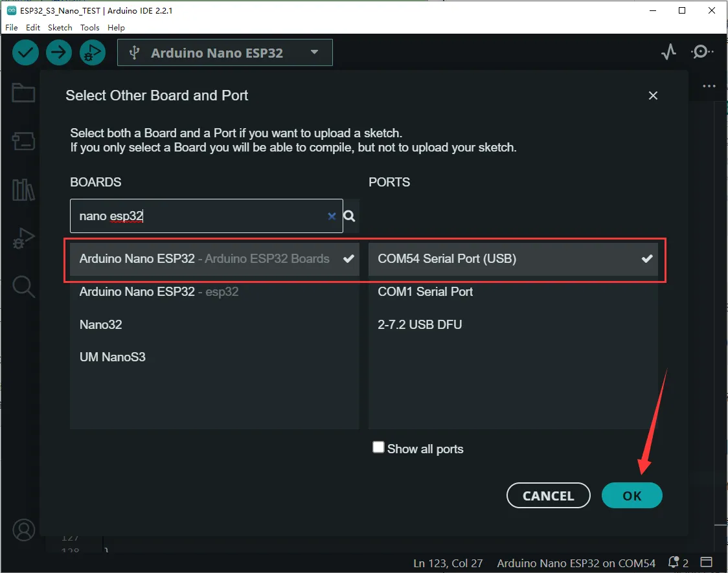Viewport: 728px width, 573px height.
Task: Select the 2-7.2 USB DFU port
Action: (x=513, y=324)
